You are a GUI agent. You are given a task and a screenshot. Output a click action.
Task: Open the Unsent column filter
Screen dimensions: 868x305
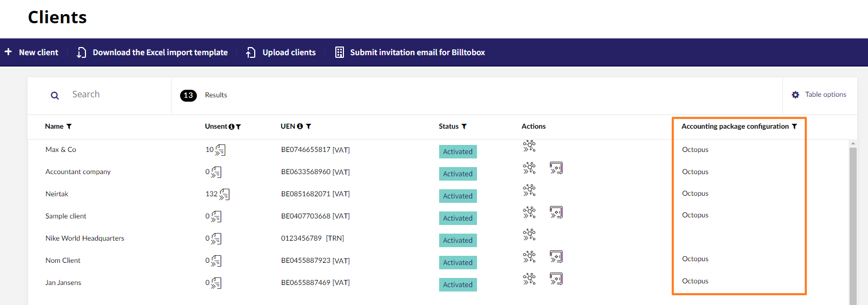pos(238,127)
